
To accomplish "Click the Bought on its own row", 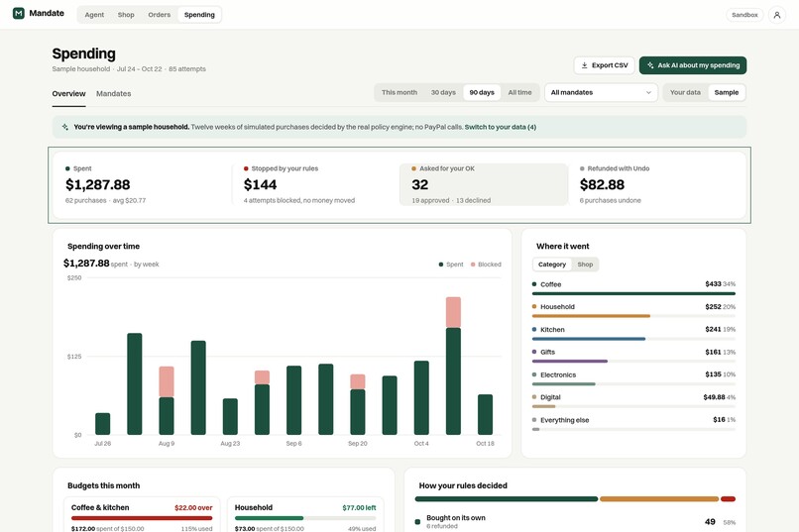I will (575, 522).
